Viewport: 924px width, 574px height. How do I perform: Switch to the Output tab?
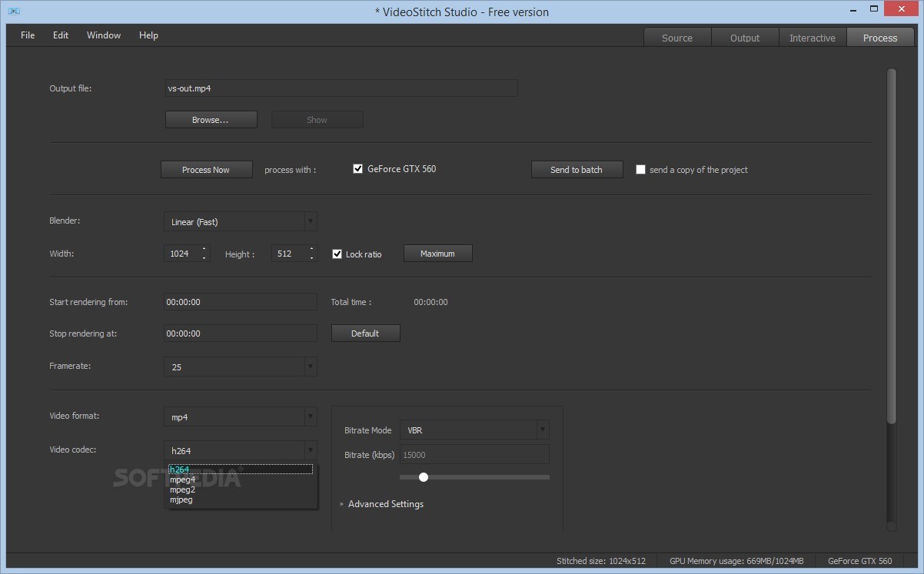(745, 38)
